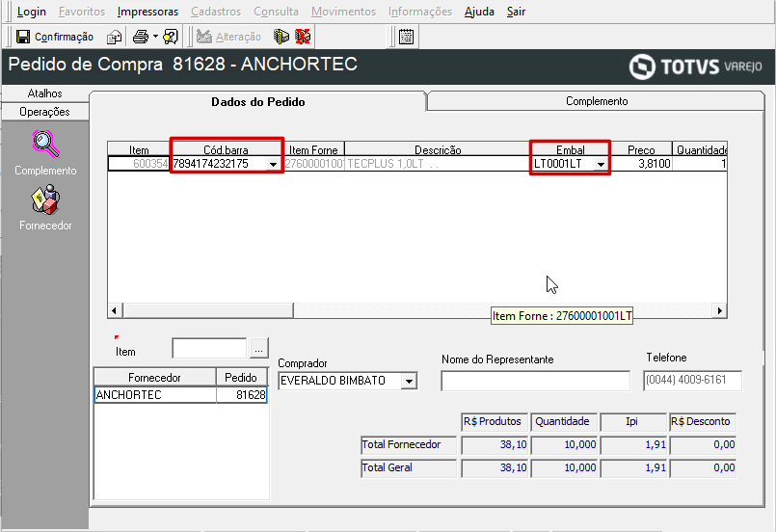Click the grid scroll right arrow
This screenshot has width=776, height=532.
(x=719, y=310)
